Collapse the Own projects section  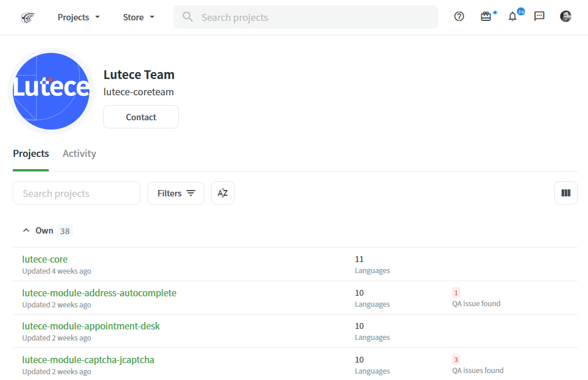point(26,231)
